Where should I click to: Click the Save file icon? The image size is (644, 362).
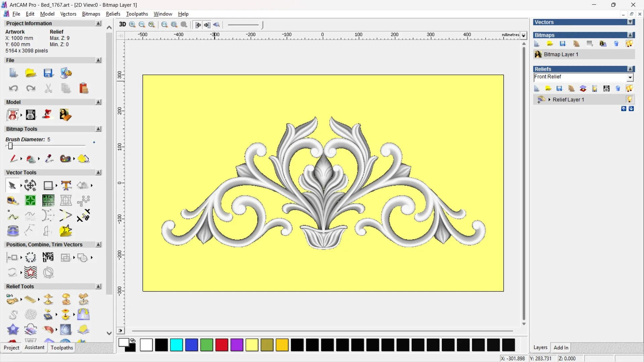48,73
